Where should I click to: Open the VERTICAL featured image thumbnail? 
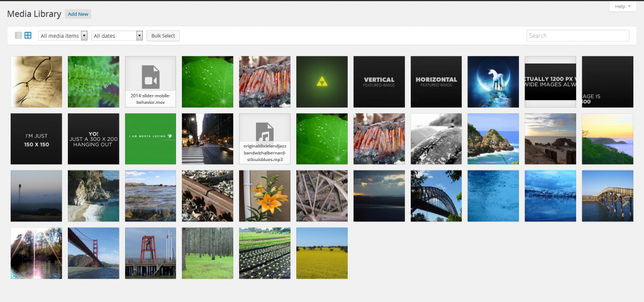[379, 82]
